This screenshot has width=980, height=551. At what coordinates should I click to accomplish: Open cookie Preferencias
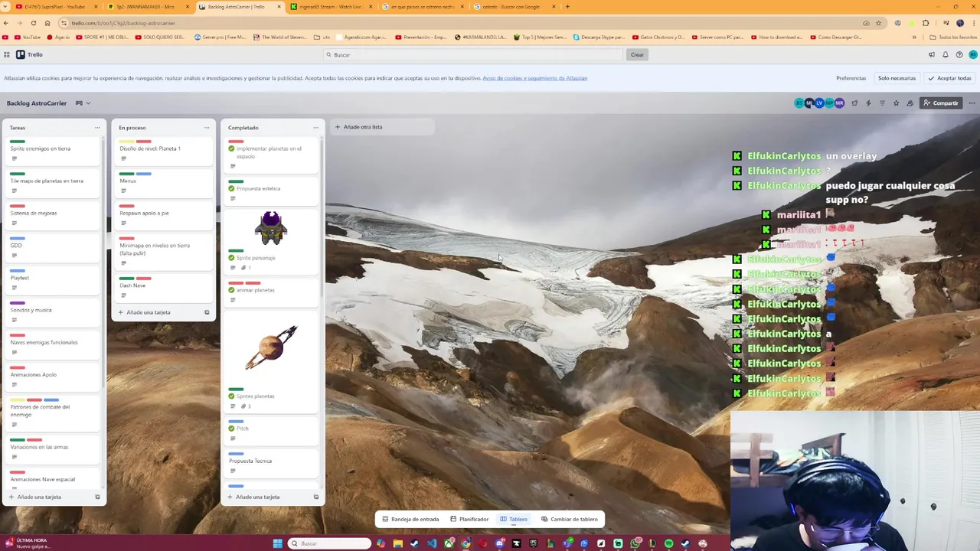pyautogui.click(x=851, y=78)
